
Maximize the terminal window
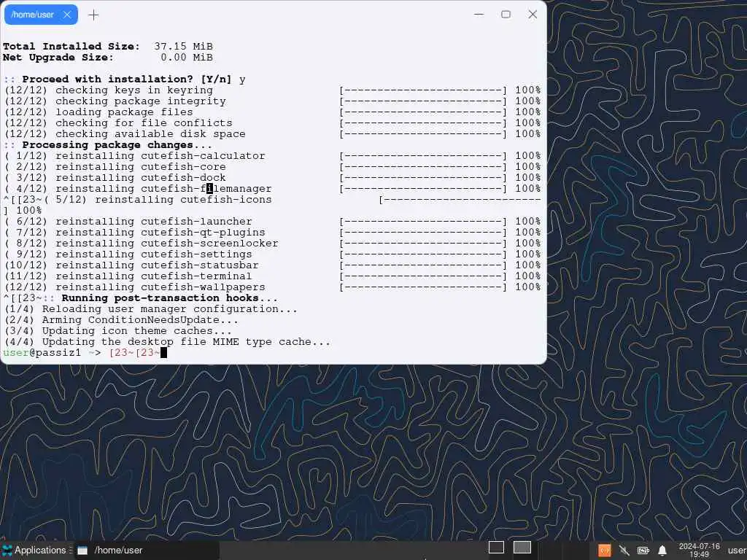pos(506,15)
